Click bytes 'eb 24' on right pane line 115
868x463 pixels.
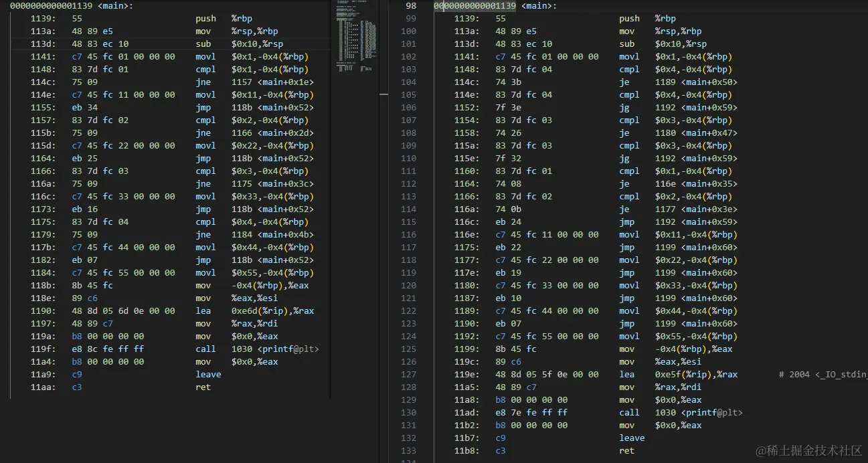(x=508, y=222)
